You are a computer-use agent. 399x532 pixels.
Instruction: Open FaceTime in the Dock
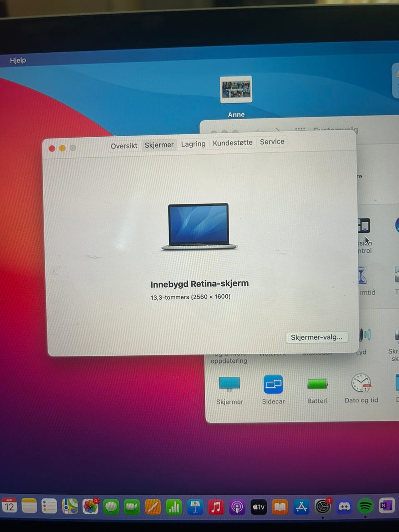click(132, 507)
